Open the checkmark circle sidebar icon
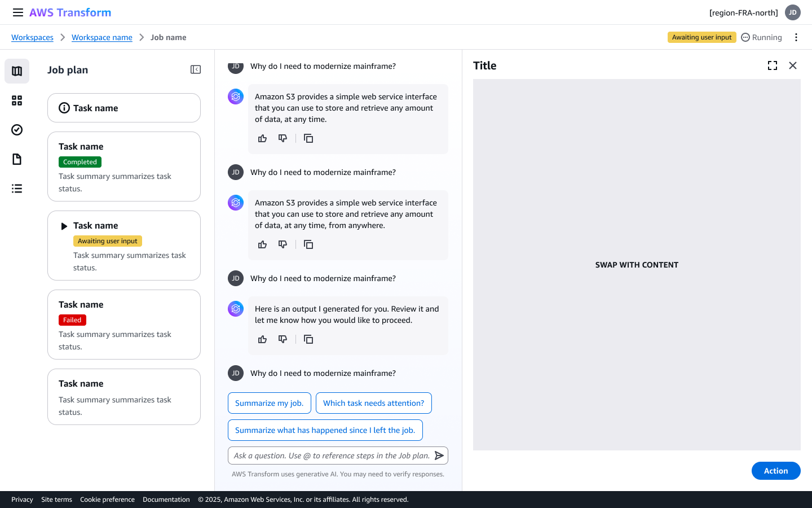This screenshot has height=508, width=812. [17, 130]
